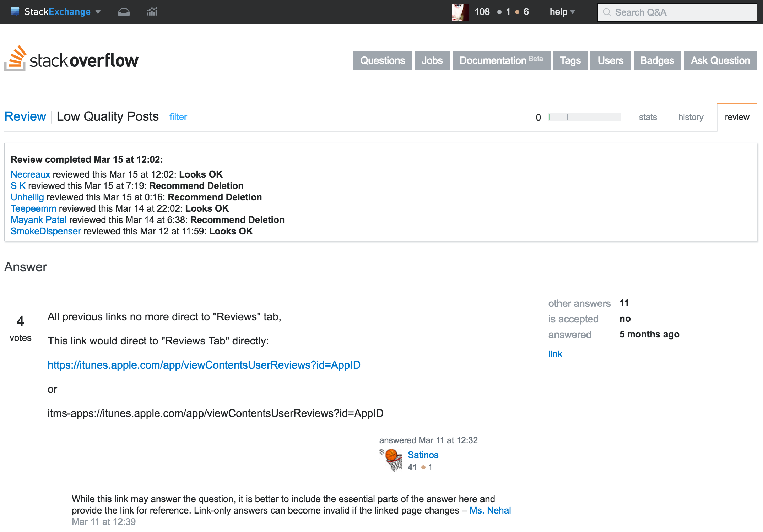Image resolution: width=763 pixels, height=532 pixels.
Task: Click the 'is accepted' value no
Action: tap(625, 319)
